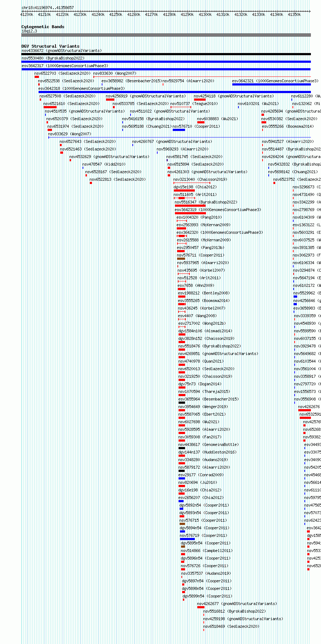Image resolution: width=321 pixels, height=644 pixels.
Task: Click the esv1004320 Pang2010 variant label
Action: coord(199,217)
